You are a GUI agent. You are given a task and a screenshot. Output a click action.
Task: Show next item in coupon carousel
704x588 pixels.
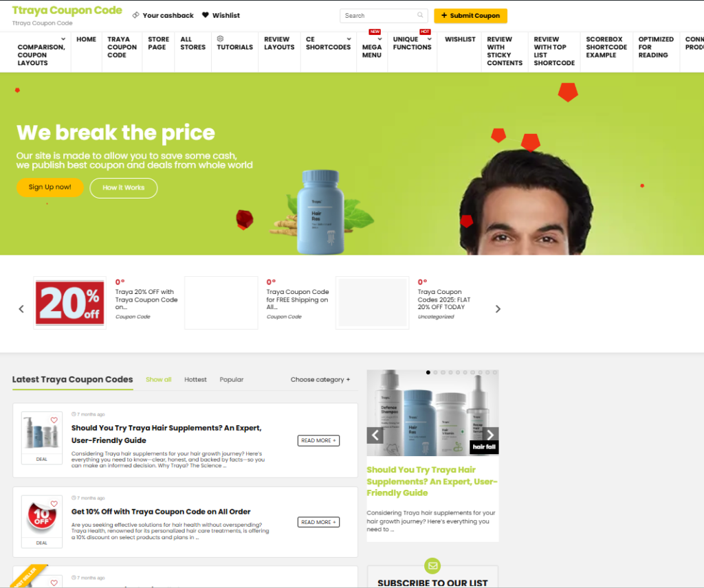point(498,309)
